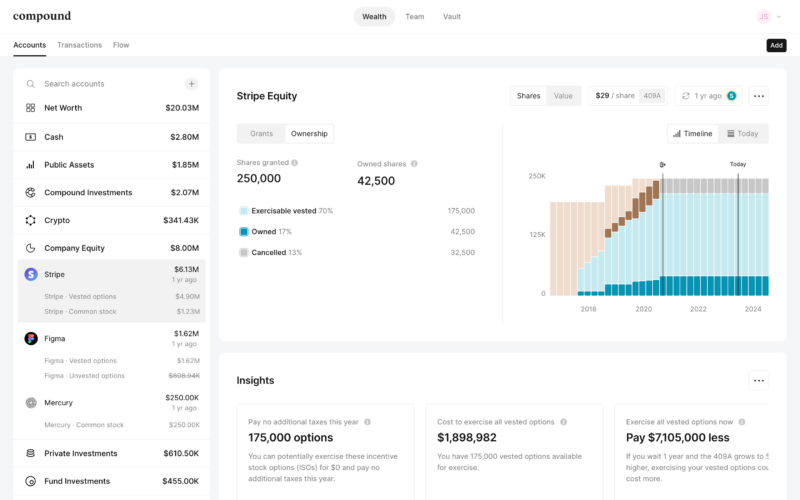Image resolution: width=800 pixels, height=500 pixels.
Task: Click the 42,500 owned shares value
Action: coord(376,181)
